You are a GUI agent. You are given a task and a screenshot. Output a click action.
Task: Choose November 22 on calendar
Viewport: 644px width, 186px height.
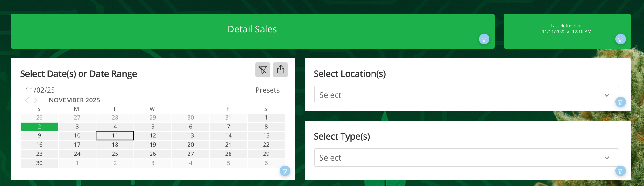coord(266,145)
